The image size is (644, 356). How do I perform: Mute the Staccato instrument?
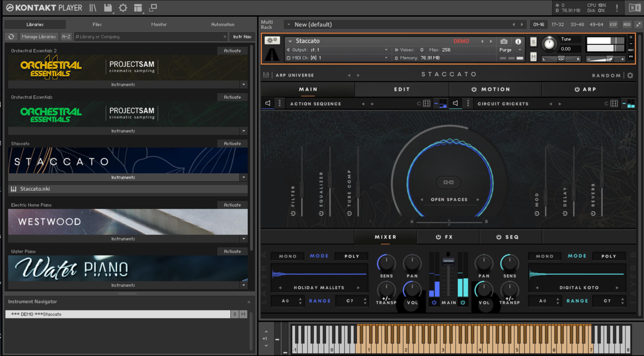[533, 57]
